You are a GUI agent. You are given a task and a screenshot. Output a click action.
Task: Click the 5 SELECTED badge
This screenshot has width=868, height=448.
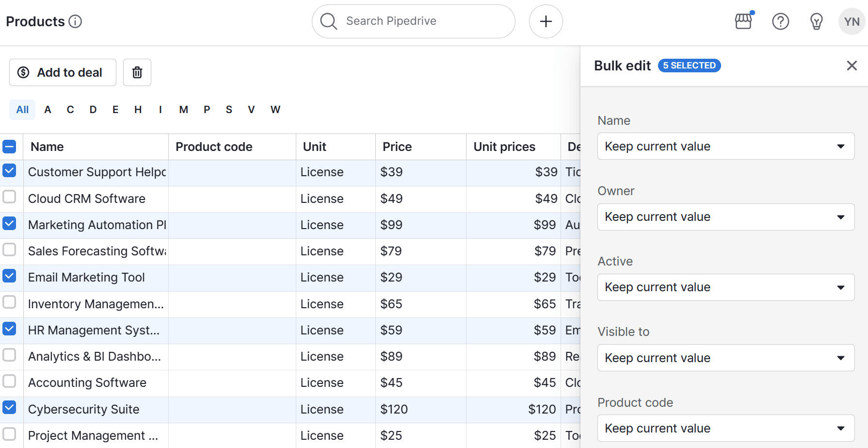pyautogui.click(x=689, y=66)
